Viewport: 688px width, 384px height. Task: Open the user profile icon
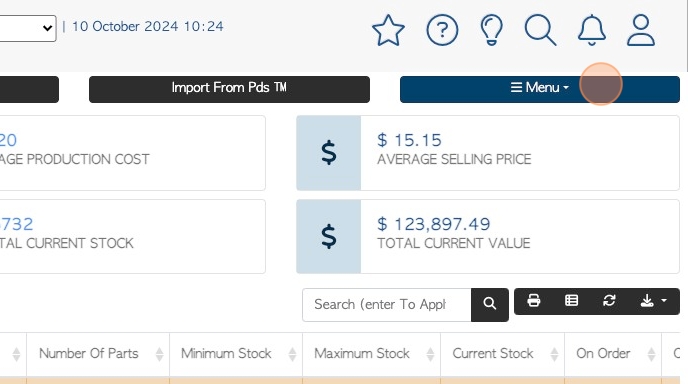pos(641,30)
